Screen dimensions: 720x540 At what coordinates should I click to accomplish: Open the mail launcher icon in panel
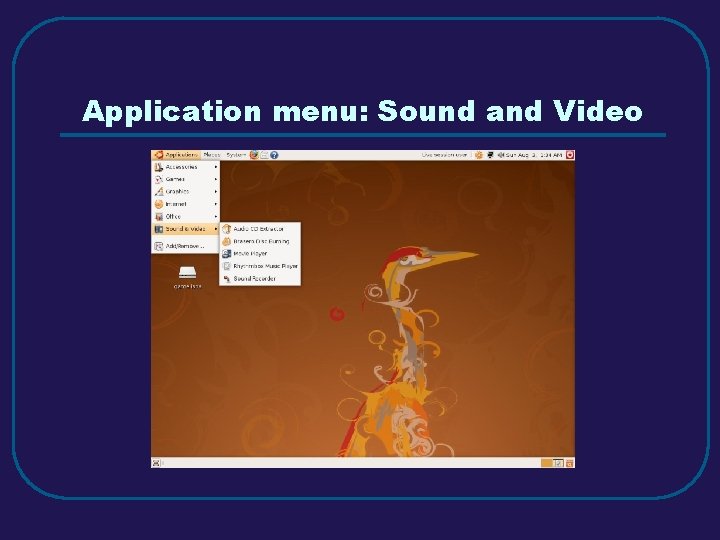tap(264, 155)
